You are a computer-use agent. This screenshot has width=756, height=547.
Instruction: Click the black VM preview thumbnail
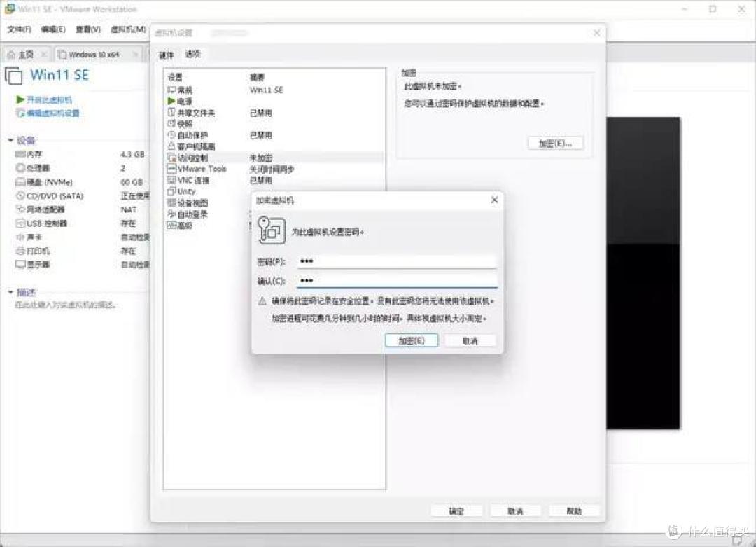coord(643,272)
